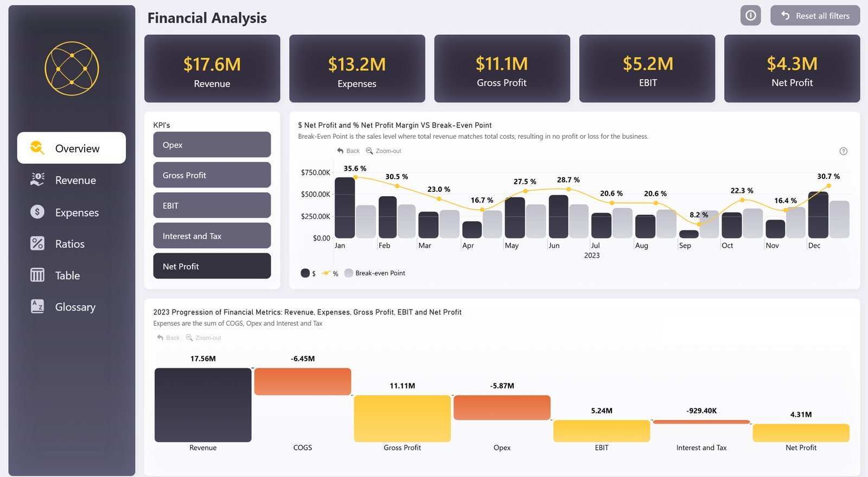Screen dimensions: 868x477
Task: Select the Gross Profit KPI button
Action: [x=212, y=175]
